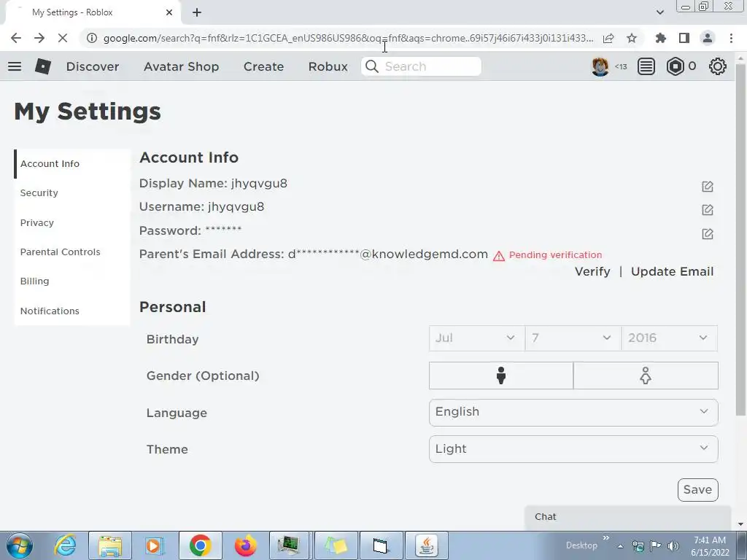This screenshot has height=560, width=747.
Task: Open the notifications stream icon
Action: [646, 66]
